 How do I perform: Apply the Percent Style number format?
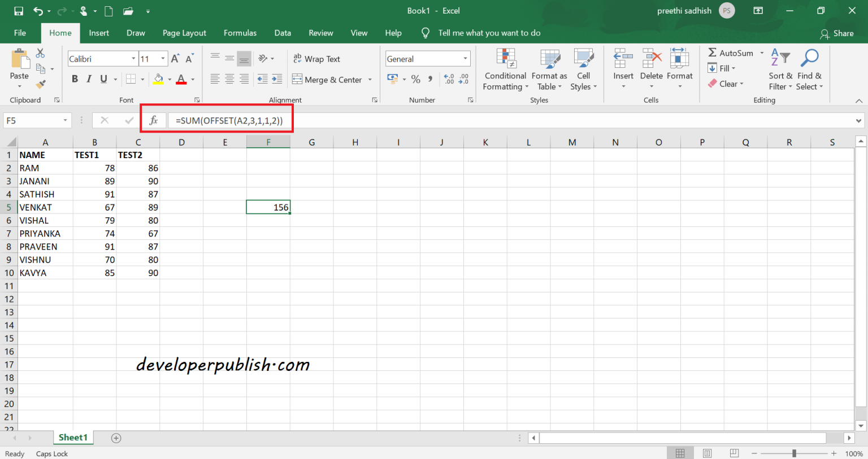coord(416,79)
